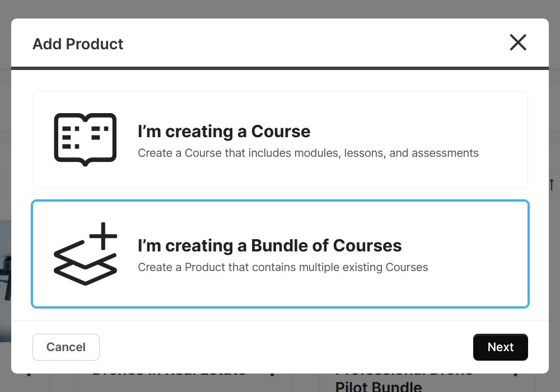The height and width of the screenshot is (392, 560).
Task: Click the "I'm creating a Course" heading
Action: click(224, 132)
